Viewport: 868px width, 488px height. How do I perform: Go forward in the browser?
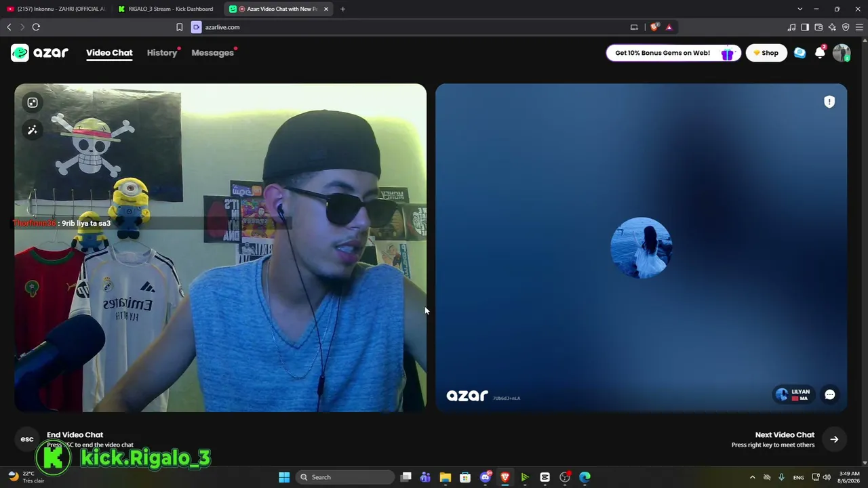[22, 27]
